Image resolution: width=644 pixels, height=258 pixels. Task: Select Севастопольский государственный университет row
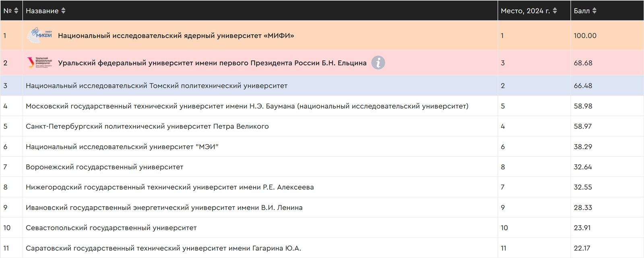[x=322, y=227]
